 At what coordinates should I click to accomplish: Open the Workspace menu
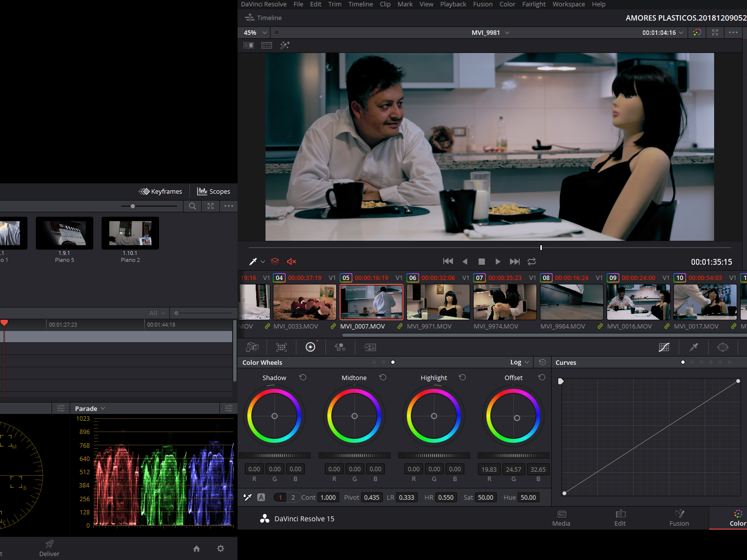[568, 4]
